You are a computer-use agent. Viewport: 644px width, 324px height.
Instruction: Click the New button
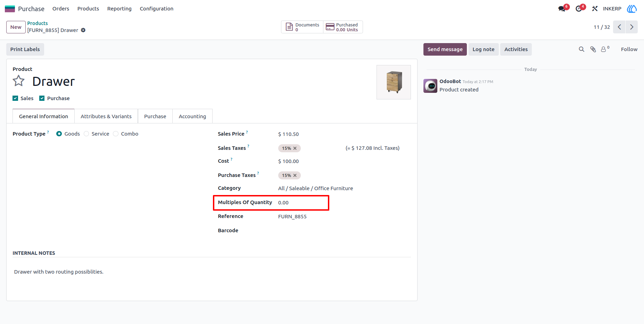16,27
